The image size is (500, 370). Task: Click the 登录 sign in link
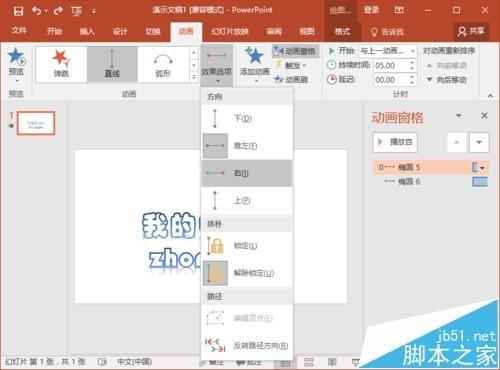[x=371, y=10]
